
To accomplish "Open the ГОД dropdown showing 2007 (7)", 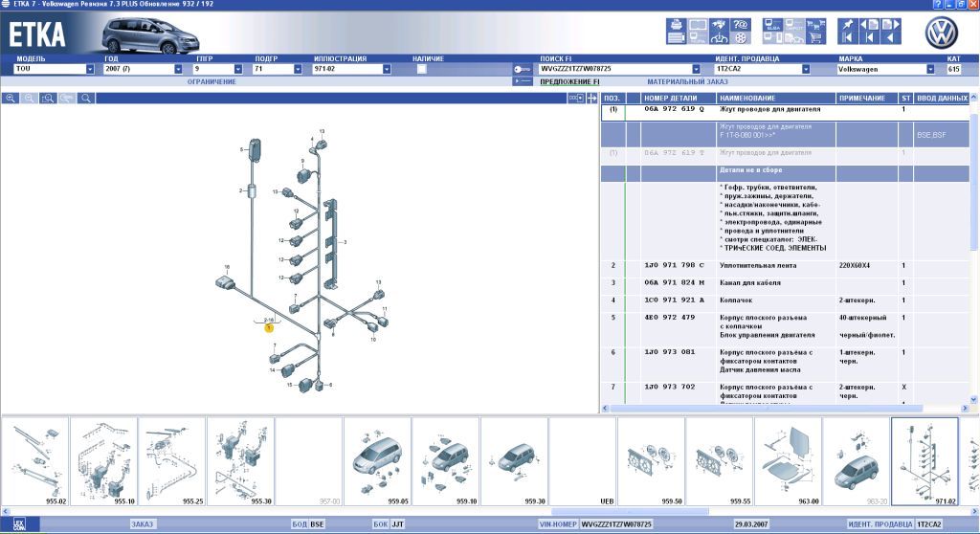I will point(178,70).
